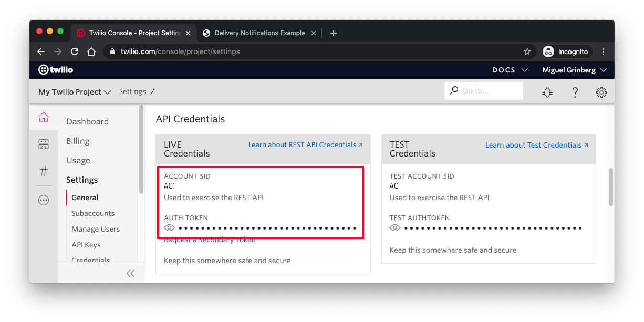This screenshot has width=644, height=322.
Task: Click the browser back arrow
Action: [x=41, y=51]
